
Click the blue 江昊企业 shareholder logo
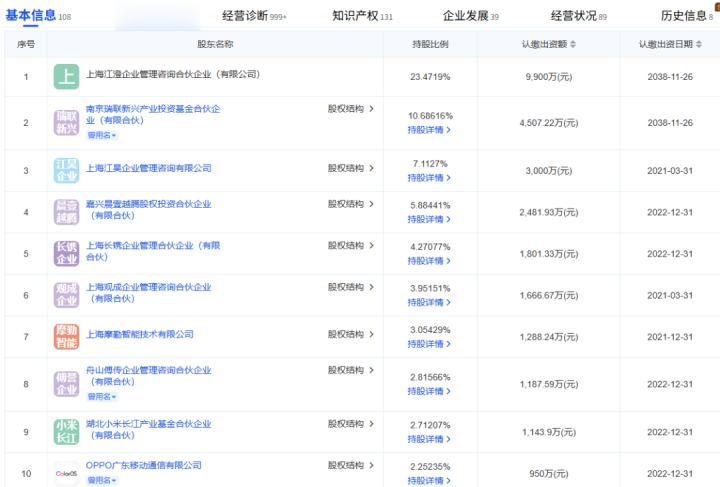[66, 170]
